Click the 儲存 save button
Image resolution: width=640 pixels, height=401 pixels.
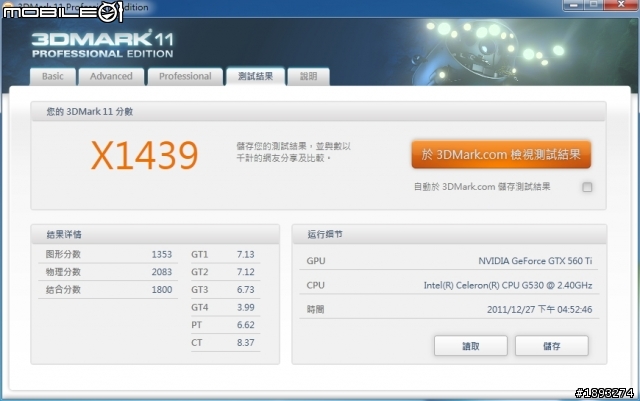pos(551,346)
